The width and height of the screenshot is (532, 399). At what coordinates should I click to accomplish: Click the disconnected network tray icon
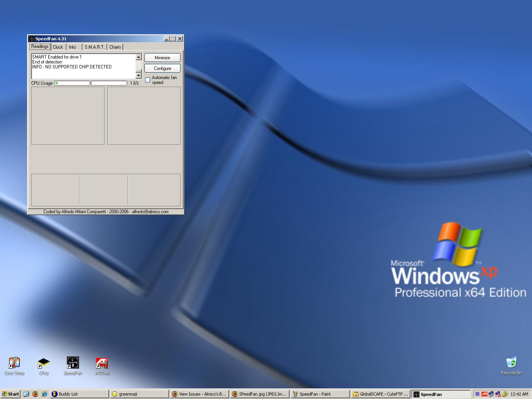pyautogui.click(x=498, y=394)
